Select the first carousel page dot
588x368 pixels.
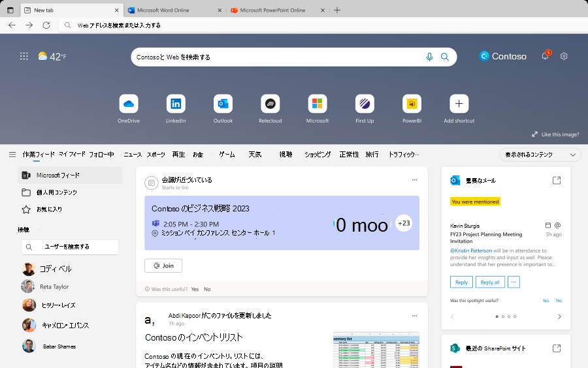click(x=497, y=316)
